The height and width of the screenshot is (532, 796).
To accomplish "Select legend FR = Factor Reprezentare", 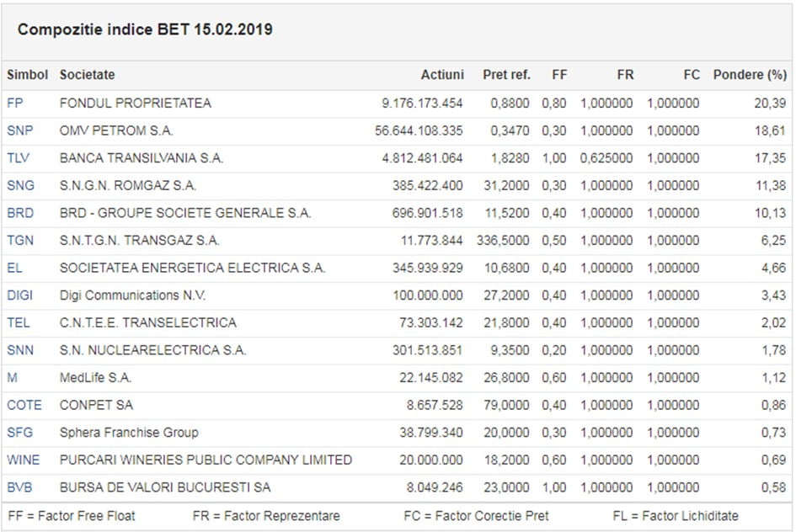I will 266,516.
